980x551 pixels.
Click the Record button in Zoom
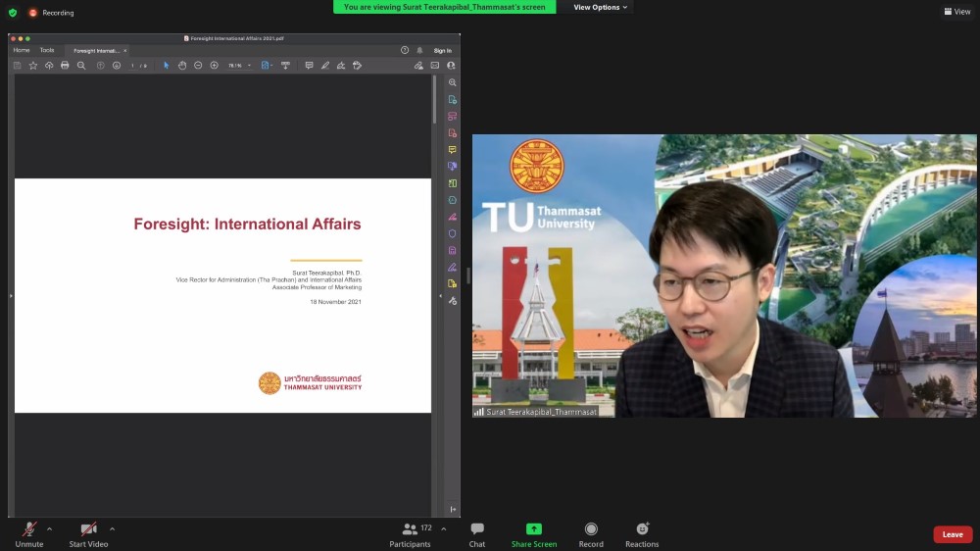[x=591, y=534]
